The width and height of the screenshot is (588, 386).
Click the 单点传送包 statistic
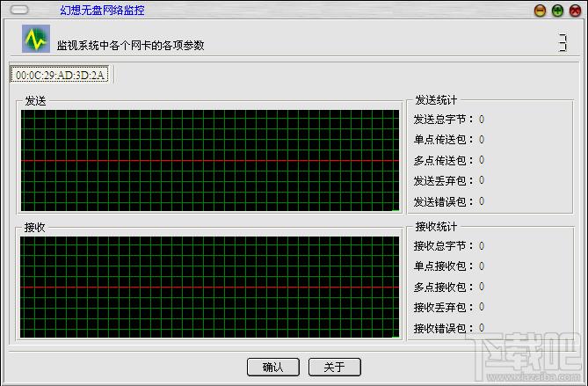[x=449, y=140]
